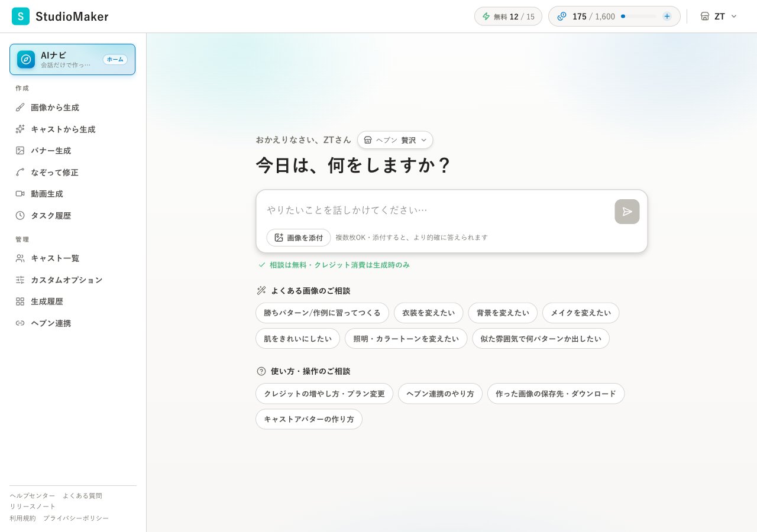Click the magic wand icon by よくある画像のご相談
The image size is (757, 532).
tap(261, 291)
